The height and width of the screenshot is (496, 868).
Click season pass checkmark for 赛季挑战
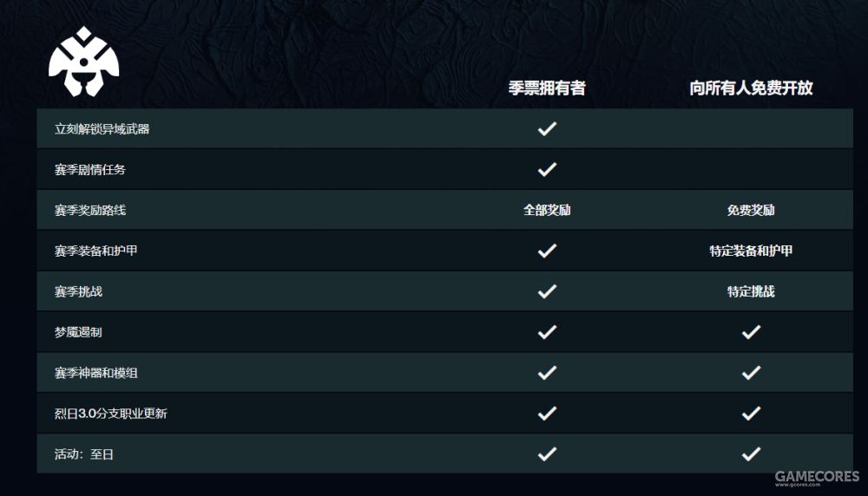coord(547,291)
